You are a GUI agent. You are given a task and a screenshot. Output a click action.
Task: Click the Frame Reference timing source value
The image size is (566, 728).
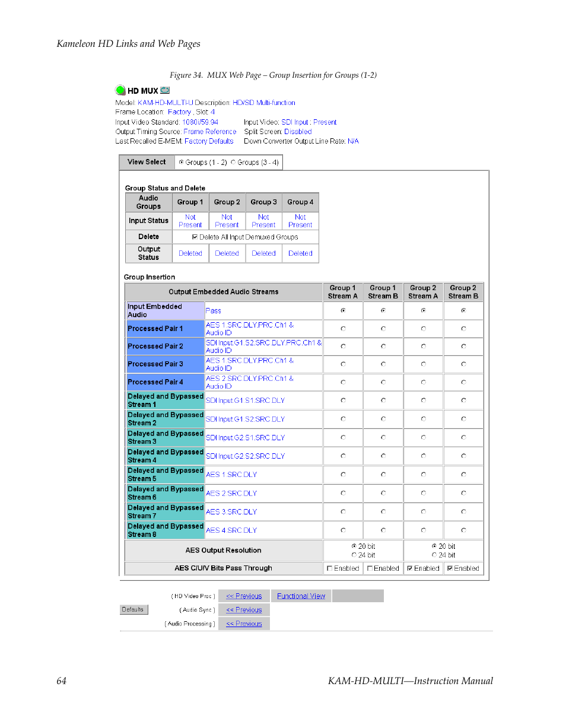[210, 132]
